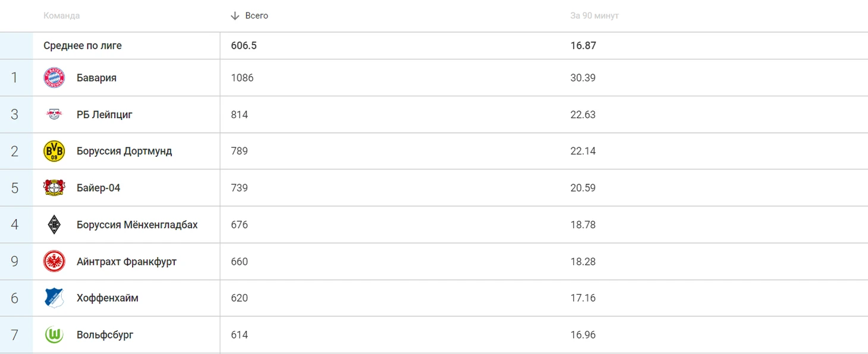Click the Bayer-04 Leverkusen crest
The image size is (868, 354).
coord(54,188)
